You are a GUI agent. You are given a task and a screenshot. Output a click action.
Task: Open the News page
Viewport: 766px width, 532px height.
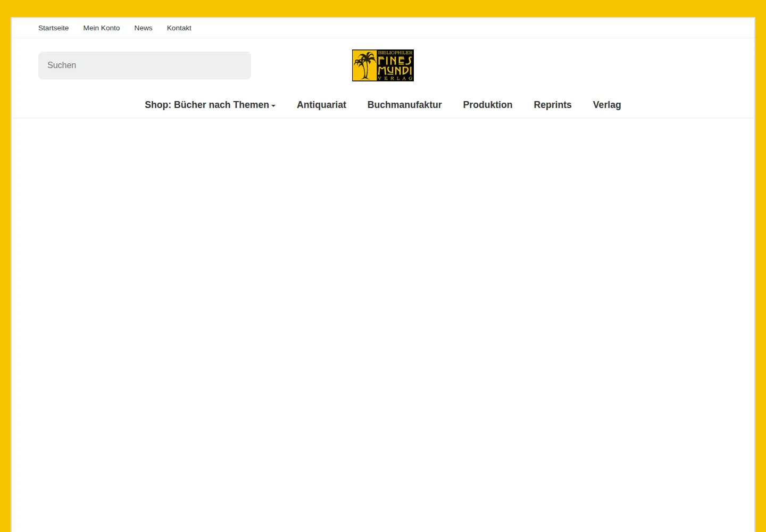[143, 28]
